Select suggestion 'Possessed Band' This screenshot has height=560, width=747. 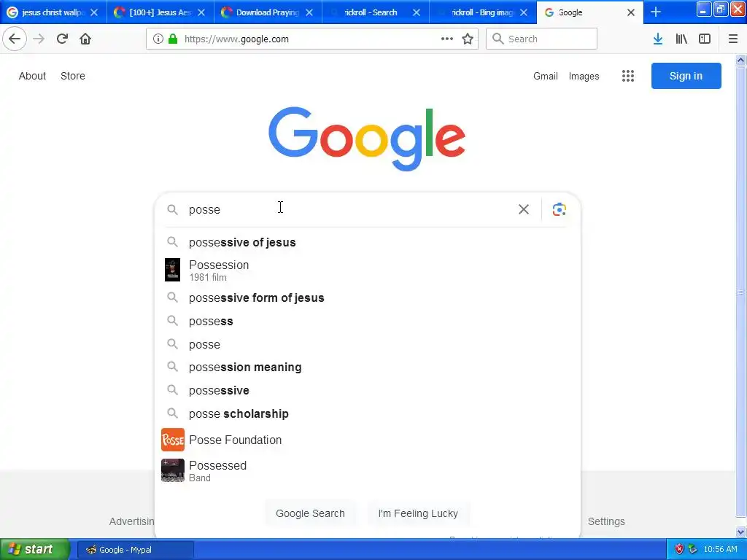(x=368, y=470)
